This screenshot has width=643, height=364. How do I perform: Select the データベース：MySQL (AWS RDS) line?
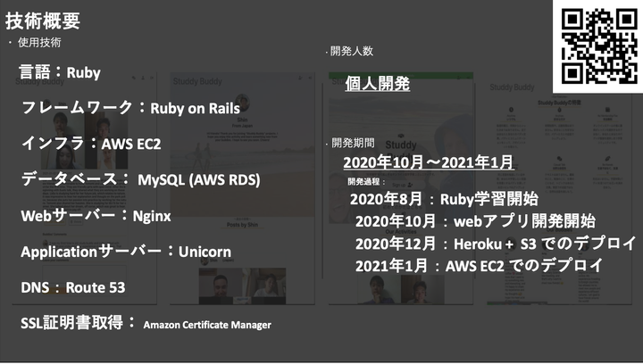pyautogui.click(x=141, y=179)
